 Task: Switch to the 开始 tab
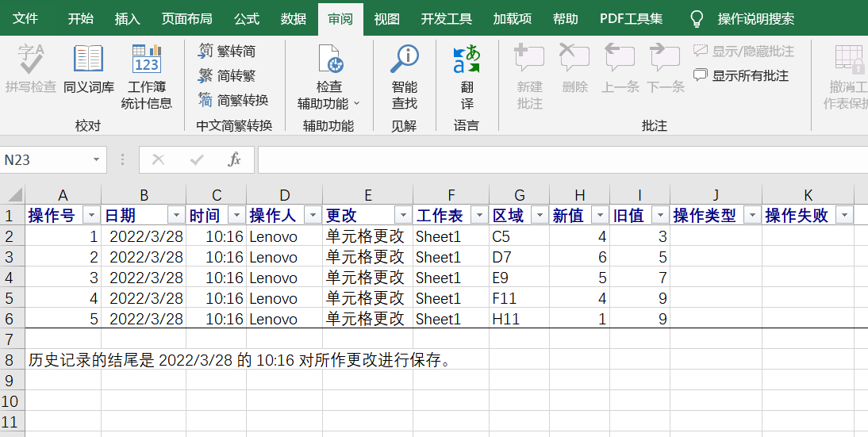tap(81, 19)
